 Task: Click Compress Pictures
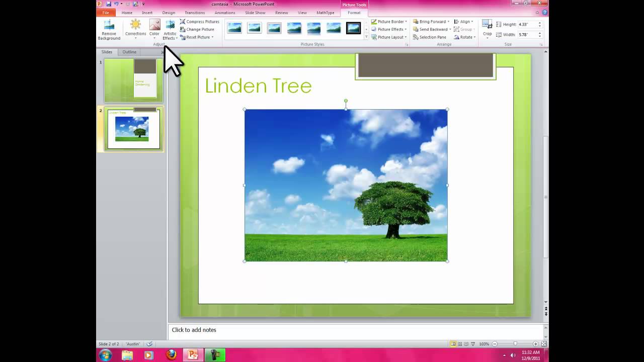click(200, 22)
